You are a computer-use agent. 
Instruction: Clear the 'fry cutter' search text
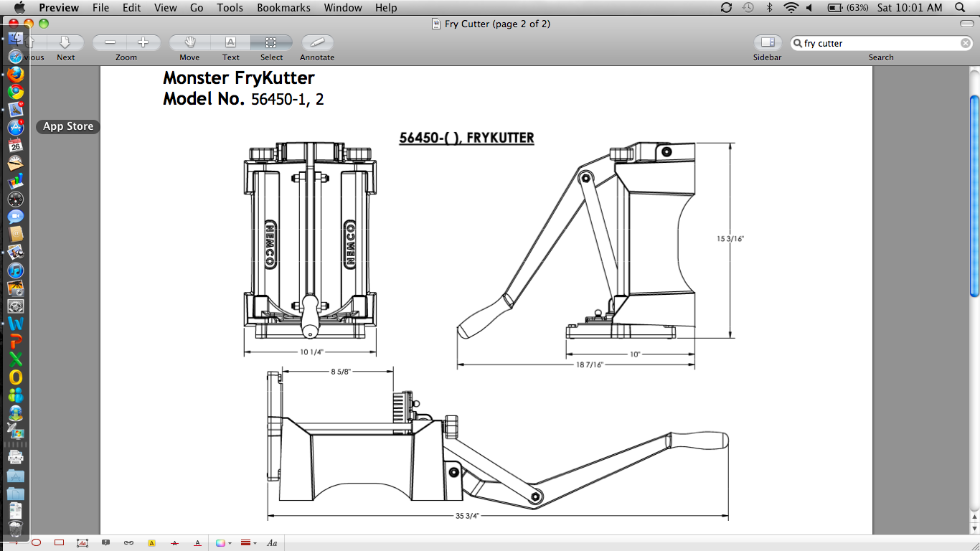tap(966, 43)
